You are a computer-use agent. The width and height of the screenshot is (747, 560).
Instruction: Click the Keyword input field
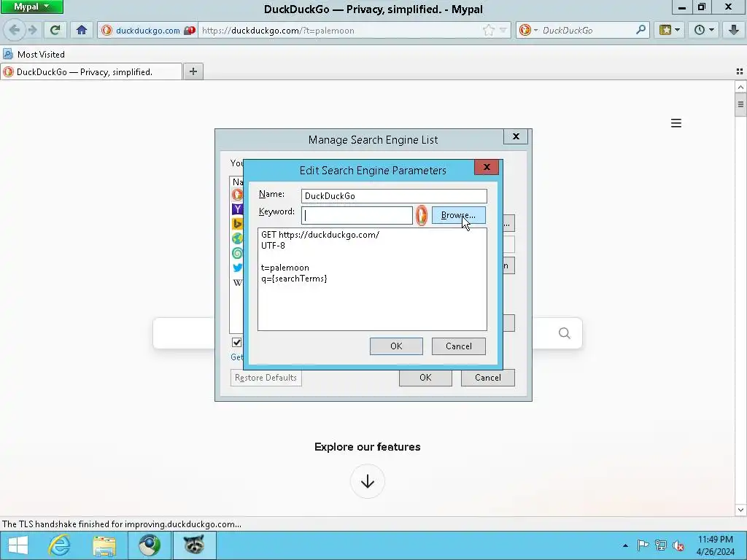357,215
